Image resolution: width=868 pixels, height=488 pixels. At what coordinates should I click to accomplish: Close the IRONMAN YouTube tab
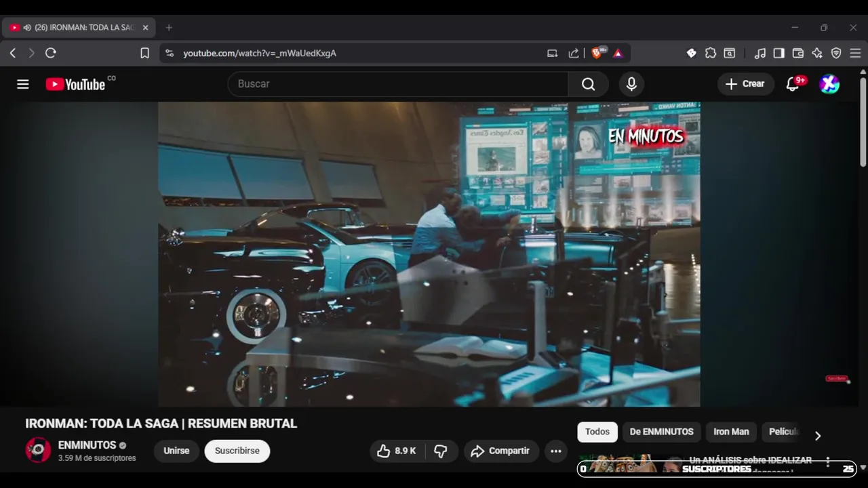pyautogui.click(x=145, y=28)
